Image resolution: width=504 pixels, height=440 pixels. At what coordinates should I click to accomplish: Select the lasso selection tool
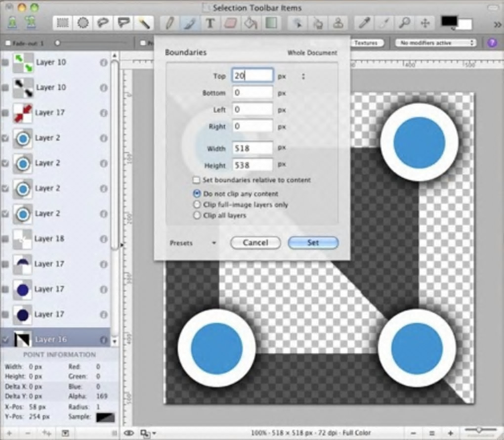tap(103, 23)
